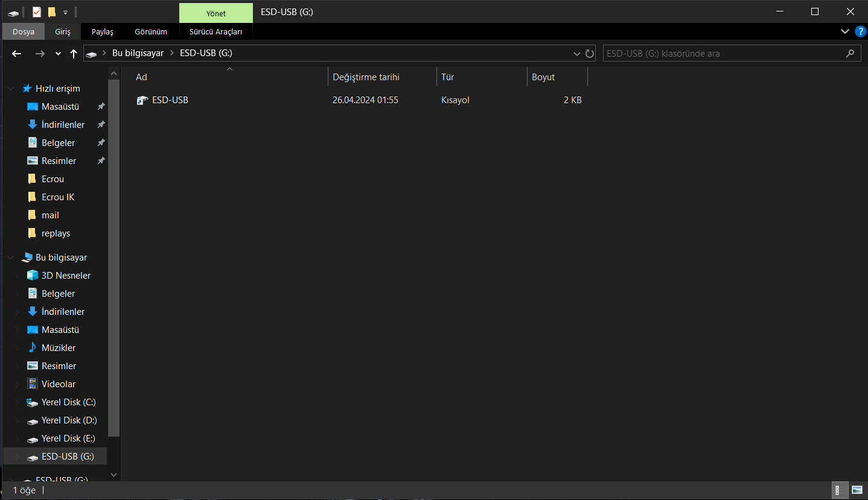
Task: Switch to the Giriş ribbon tab
Action: tap(63, 31)
